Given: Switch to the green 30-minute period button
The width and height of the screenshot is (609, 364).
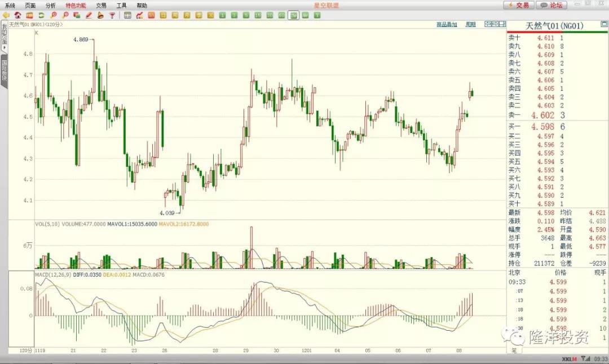Looking at the screenshot, I should 270,15.
